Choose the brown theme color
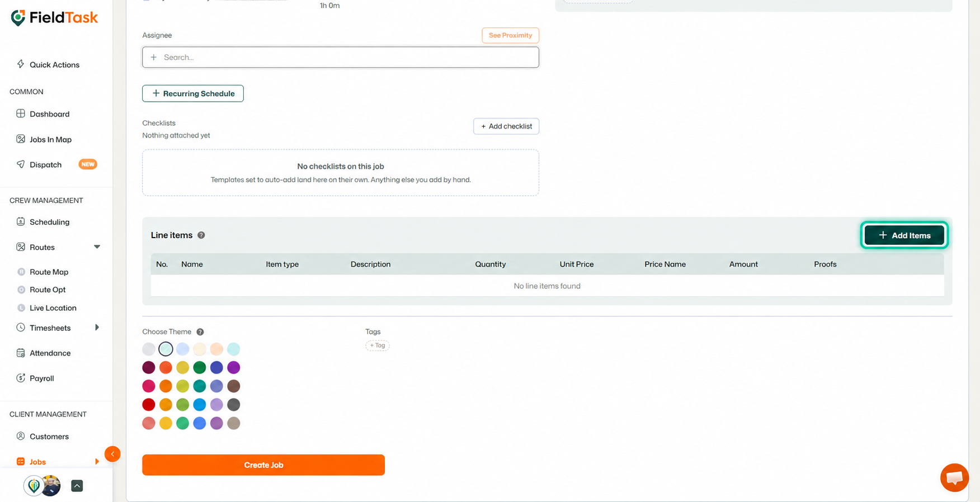980x502 pixels. [234, 386]
